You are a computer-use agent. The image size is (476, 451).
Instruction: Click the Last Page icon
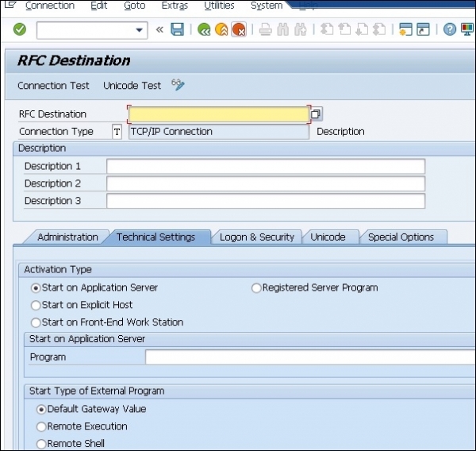(379, 29)
